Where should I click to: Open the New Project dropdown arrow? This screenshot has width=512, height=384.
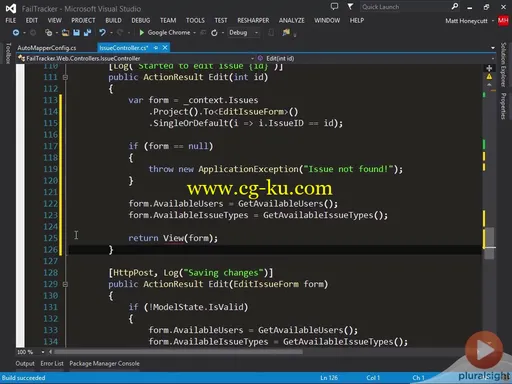(x=57, y=33)
